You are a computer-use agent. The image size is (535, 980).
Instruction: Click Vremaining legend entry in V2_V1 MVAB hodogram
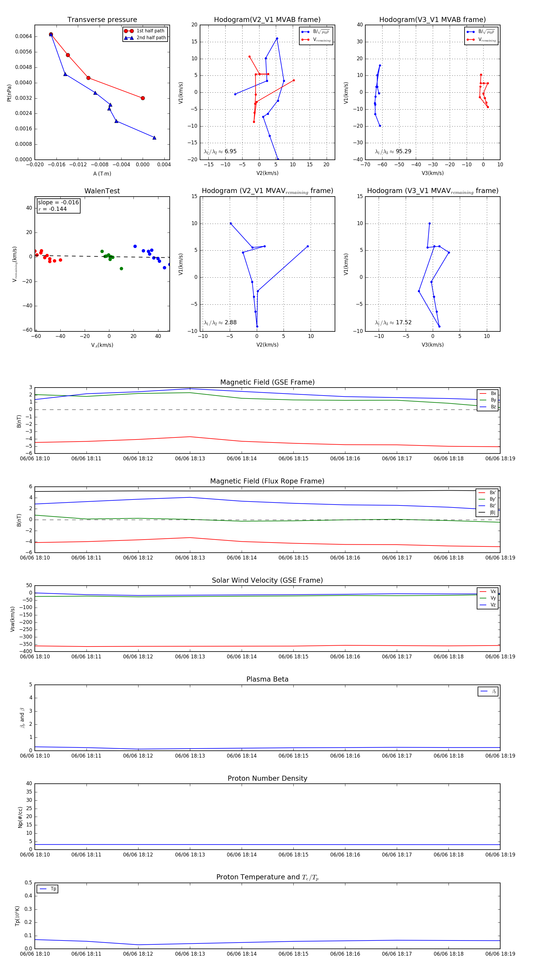[x=316, y=39]
